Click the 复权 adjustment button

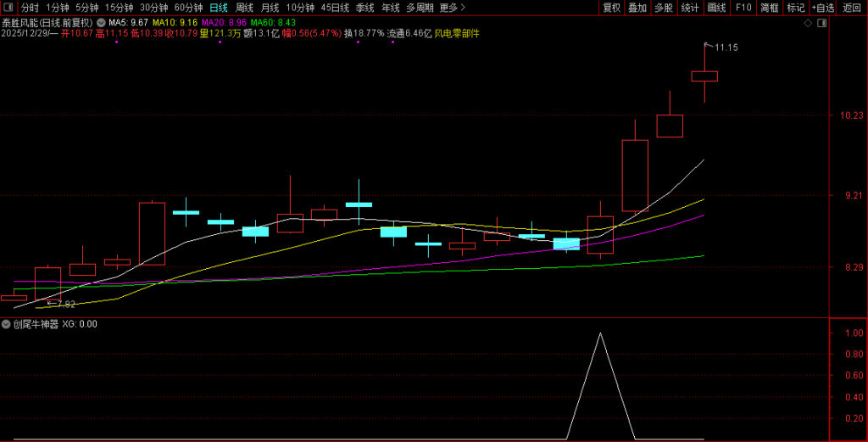pyautogui.click(x=611, y=8)
